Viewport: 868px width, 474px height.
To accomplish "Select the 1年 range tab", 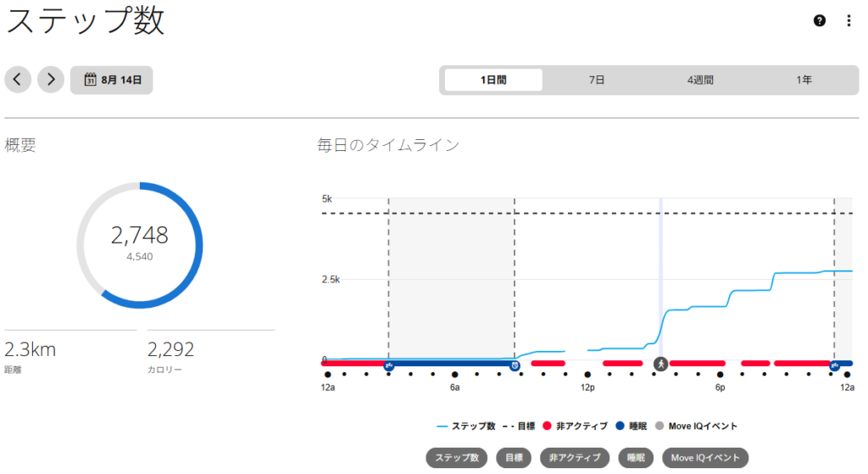I will [x=804, y=80].
